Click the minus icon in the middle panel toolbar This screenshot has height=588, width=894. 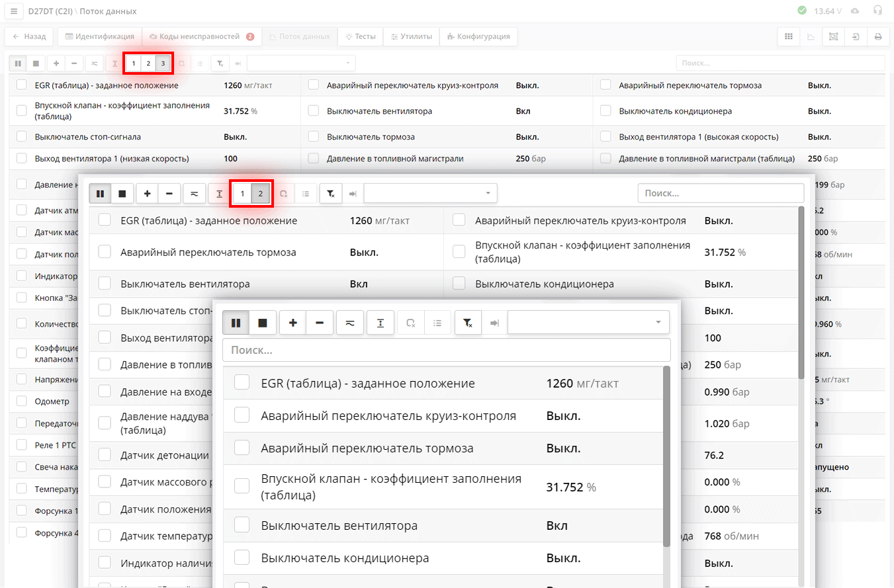[x=169, y=194]
